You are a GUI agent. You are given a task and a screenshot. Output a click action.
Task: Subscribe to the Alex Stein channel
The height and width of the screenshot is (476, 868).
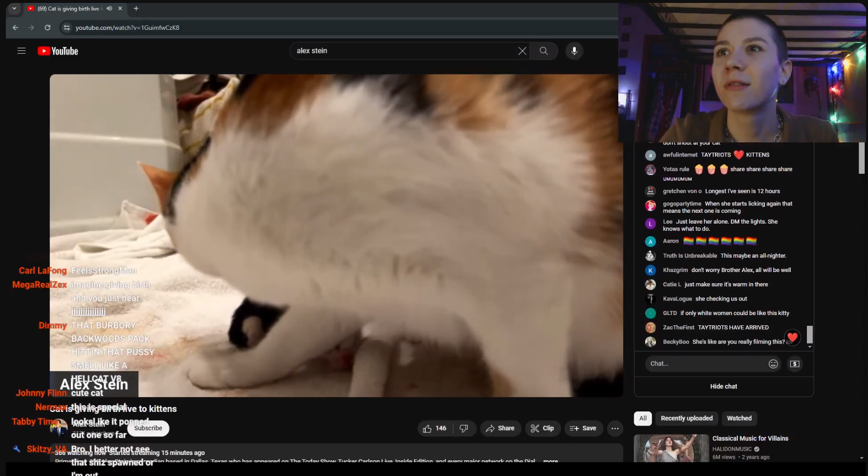coord(148,429)
